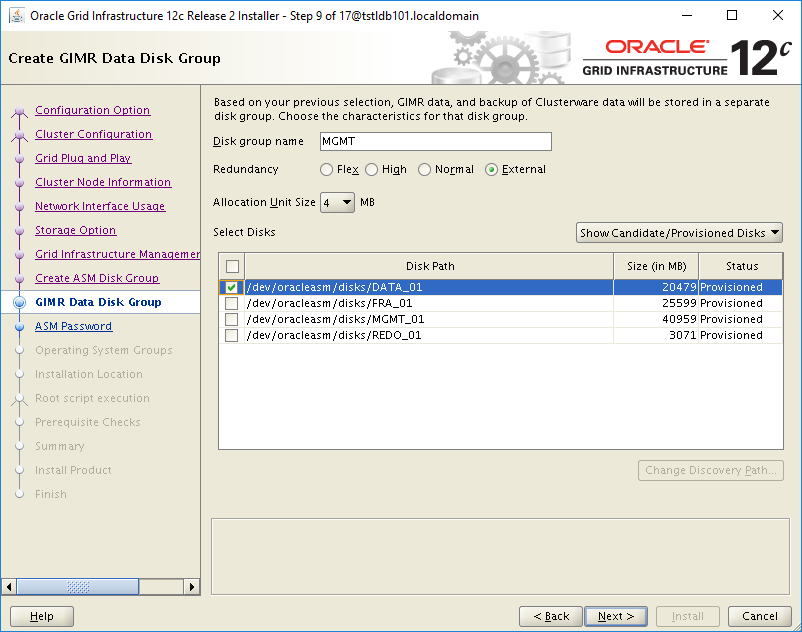Click the 20479 size cell
Screen dimensions: 802x632
coord(656,287)
